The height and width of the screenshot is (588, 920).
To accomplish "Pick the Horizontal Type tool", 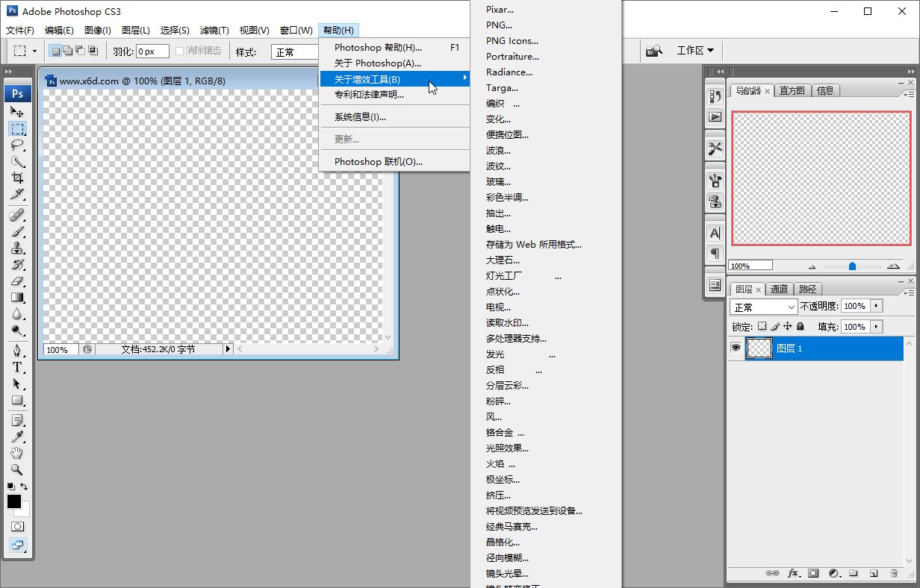I will click(17, 367).
